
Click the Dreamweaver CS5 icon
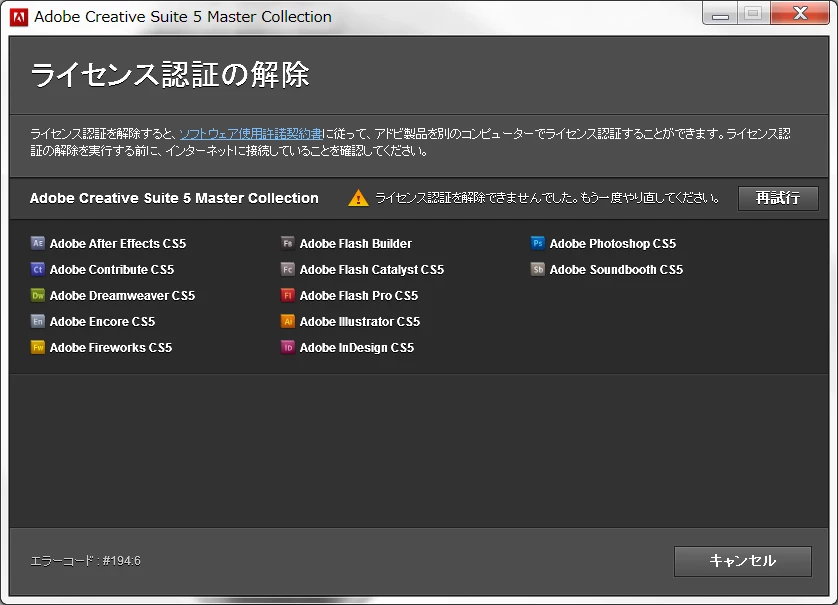(37, 295)
